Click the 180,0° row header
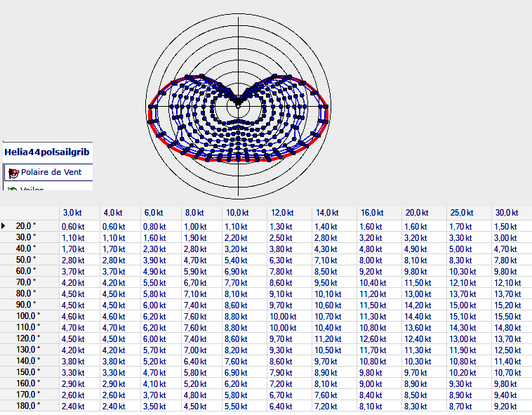Screen dimensions: 532x415 click(x=28, y=405)
